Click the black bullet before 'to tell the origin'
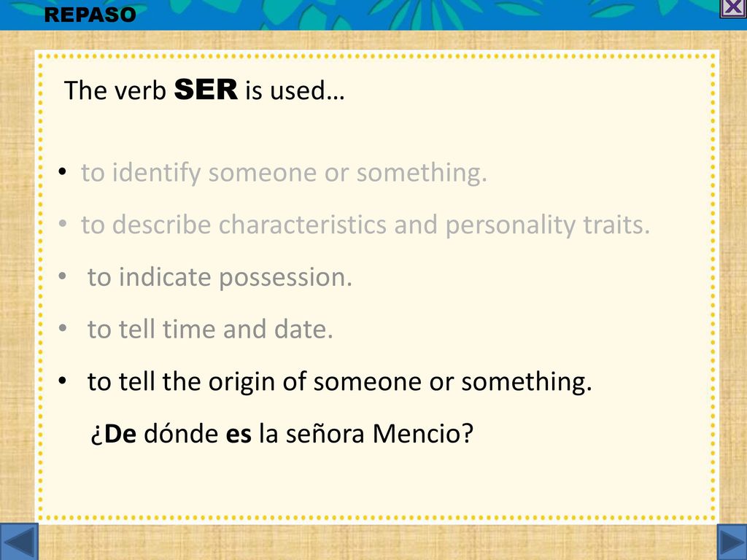Screen dimensions: 747x560 63,381
